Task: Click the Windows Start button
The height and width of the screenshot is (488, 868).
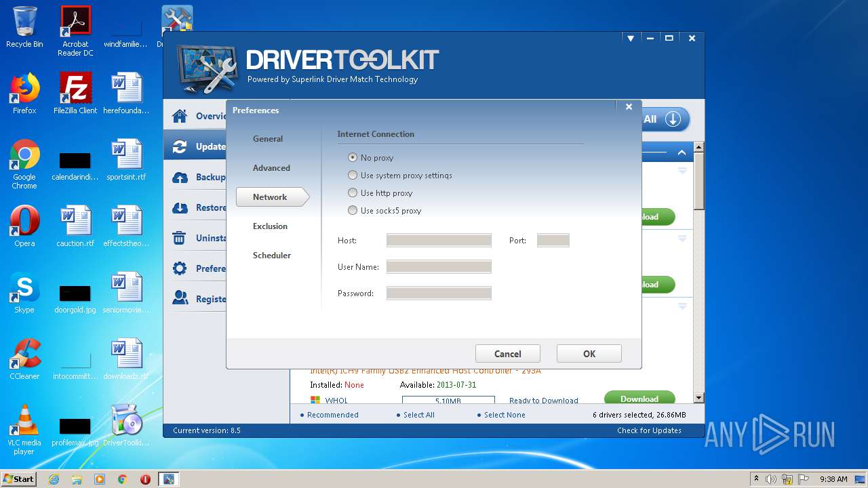Action: (19, 479)
